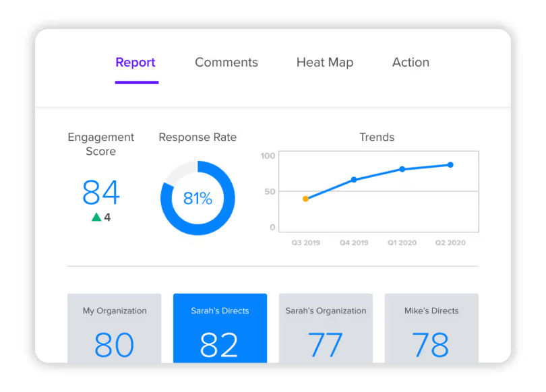Click the Trends chart title
Image resolution: width=546 pixels, height=392 pixels.
(377, 137)
